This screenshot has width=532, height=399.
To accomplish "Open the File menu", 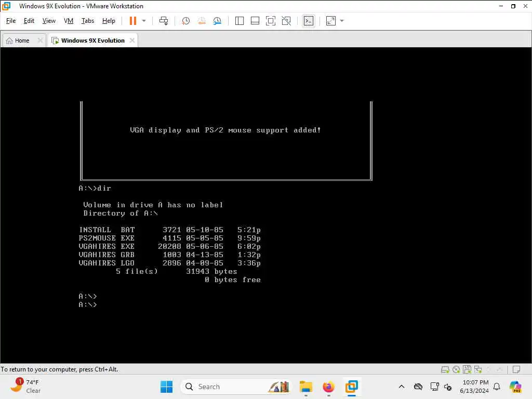I will click(11, 21).
